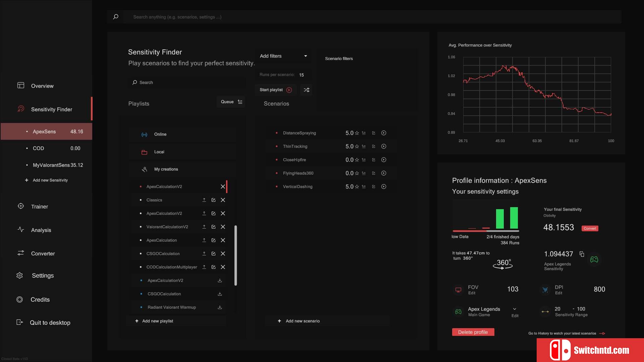The height and width of the screenshot is (362, 644).
Task: Edit the ApexCalculation playlist
Action: [213, 240]
